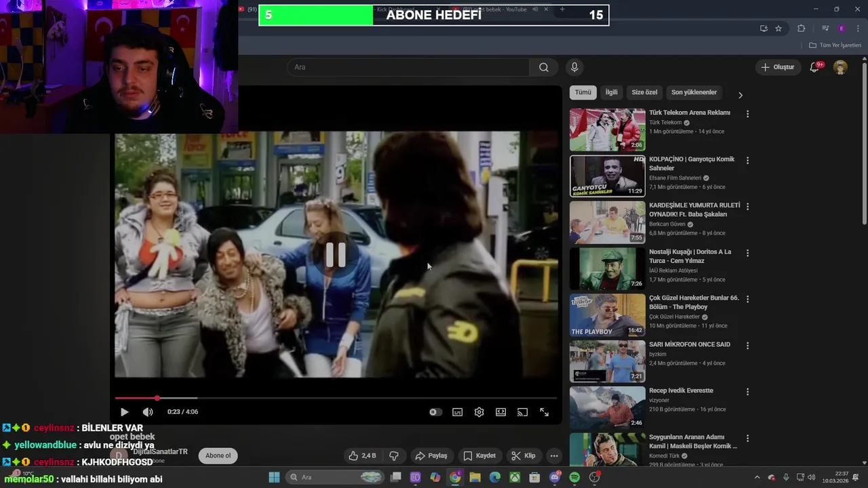Open options for Çok Güzel Hareketler video
The image size is (868, 488).
[x=747, y=299]
